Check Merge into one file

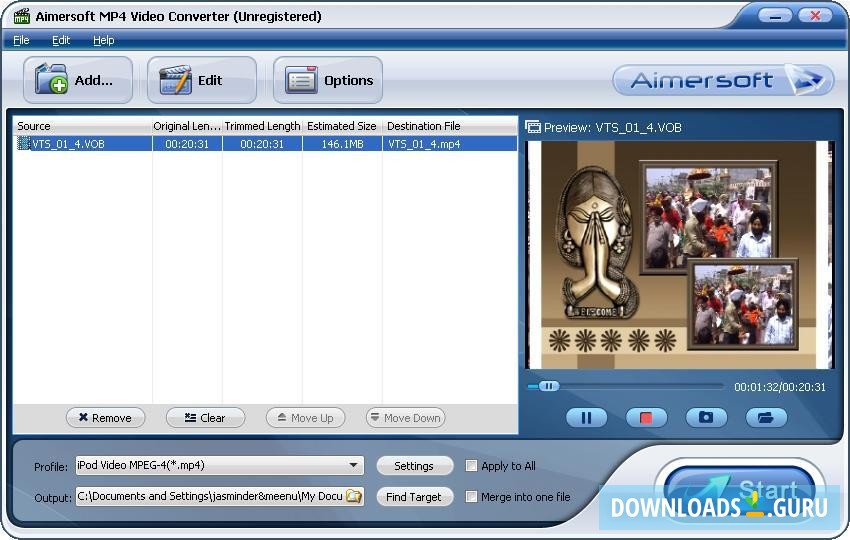472,497
